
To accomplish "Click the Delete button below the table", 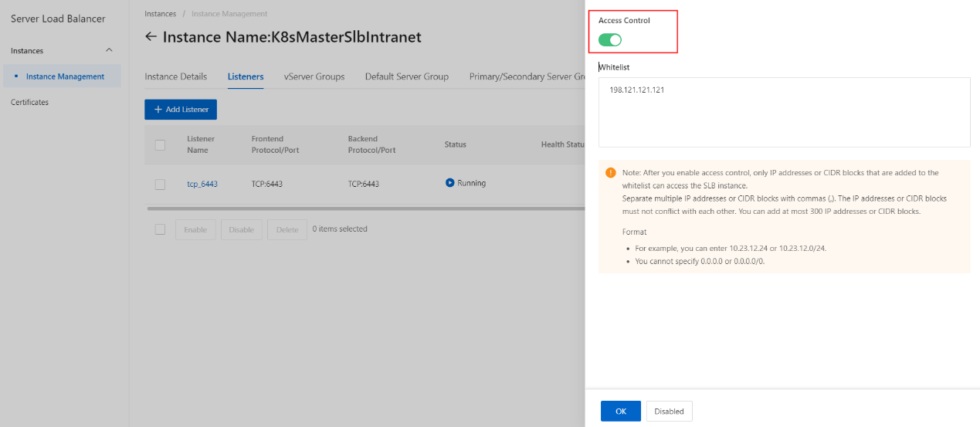I will [x=287, y=229].
